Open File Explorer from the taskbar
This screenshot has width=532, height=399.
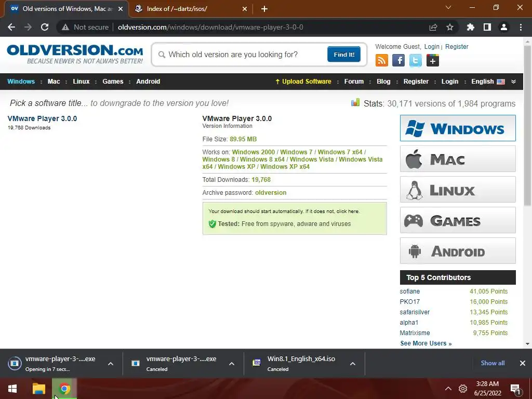tap(38, 389)
